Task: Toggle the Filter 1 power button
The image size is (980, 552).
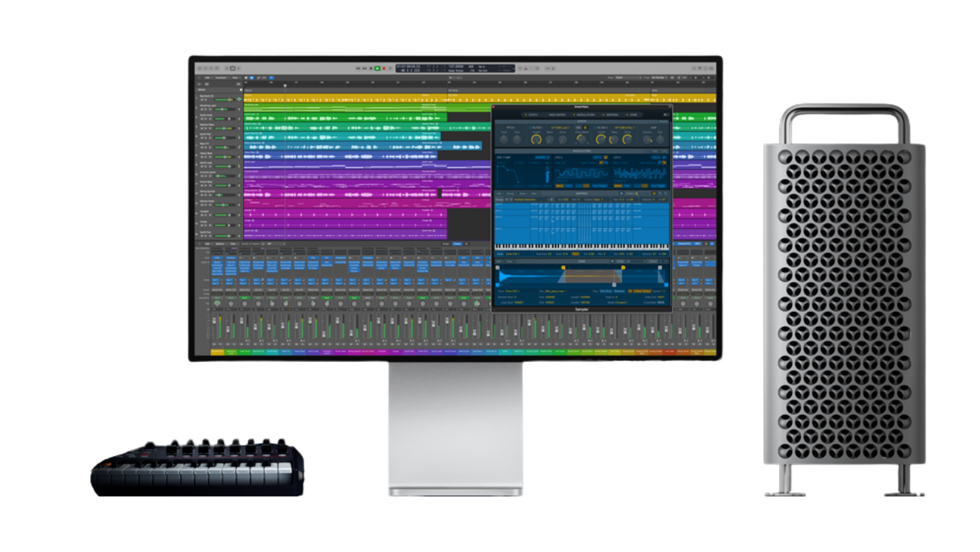Action: click(x=530, y=127)
